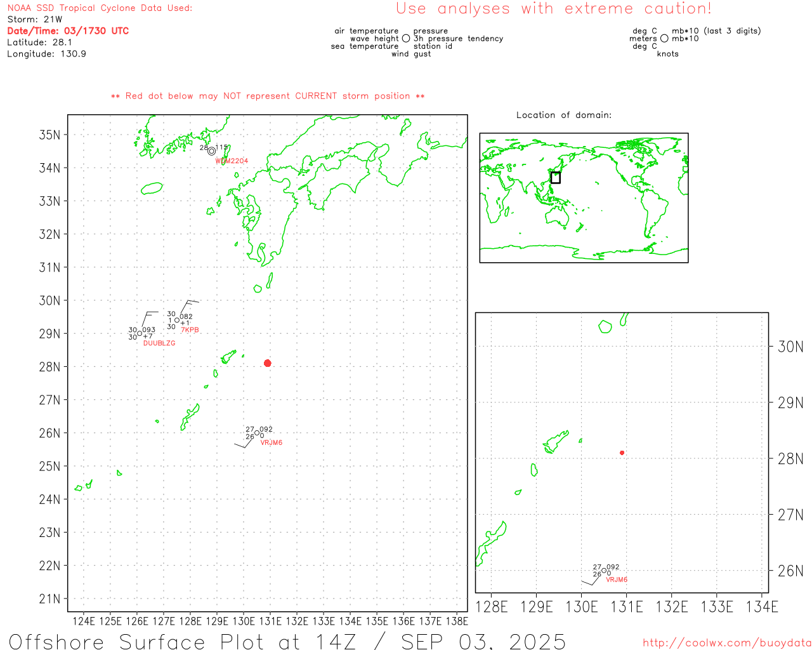Click the 35N latitude axis label

coord(50,135)
